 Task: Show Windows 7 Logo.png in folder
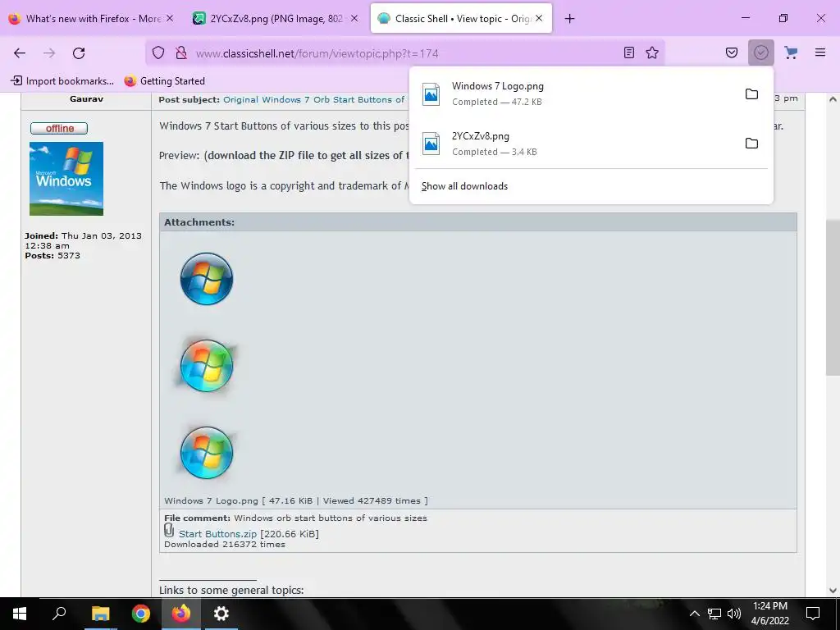pyautogui.click(x=751, y=94)
